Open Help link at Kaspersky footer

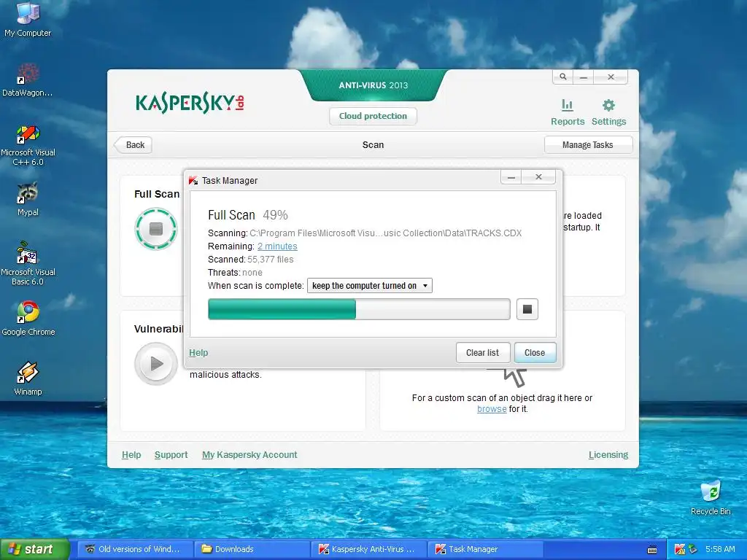pos(131,455)
